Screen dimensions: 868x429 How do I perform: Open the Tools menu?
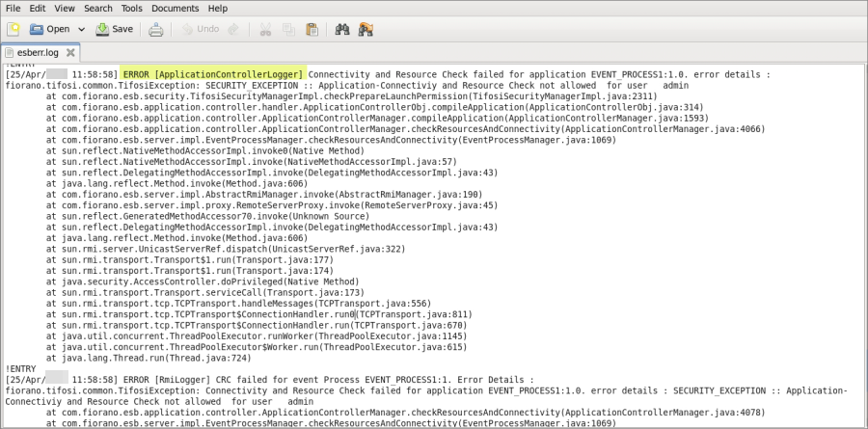pos(132,8)
